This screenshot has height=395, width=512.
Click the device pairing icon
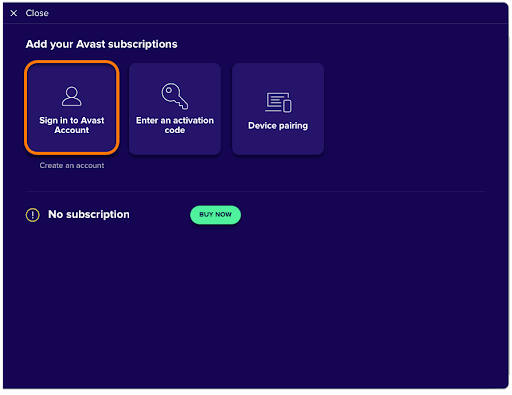click(278, 102)
